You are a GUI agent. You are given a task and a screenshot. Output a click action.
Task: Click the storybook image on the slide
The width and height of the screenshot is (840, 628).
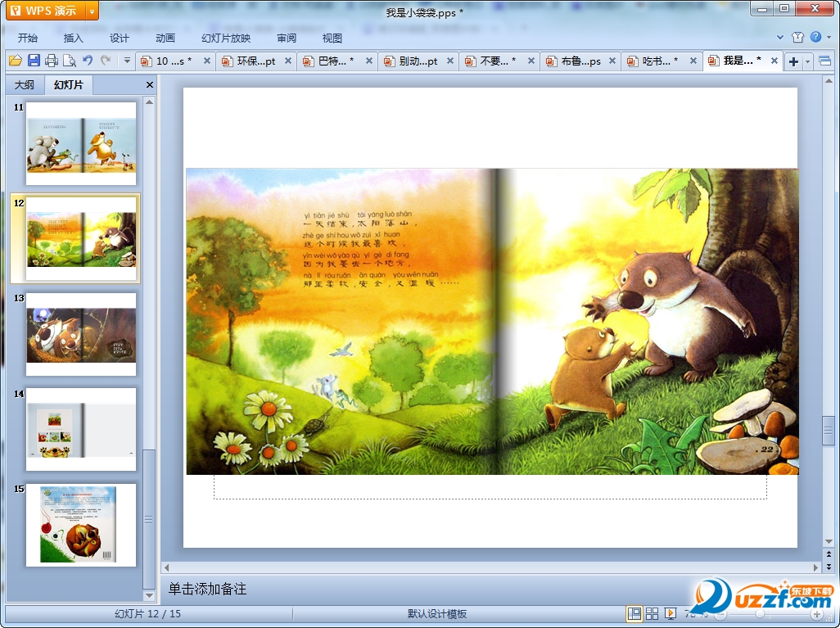click(x=492, y=322)
